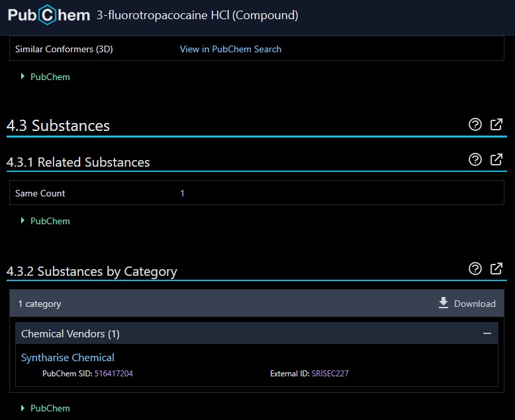Open 4.3.1 Related Substances in new window

click(x=496, y=159)
